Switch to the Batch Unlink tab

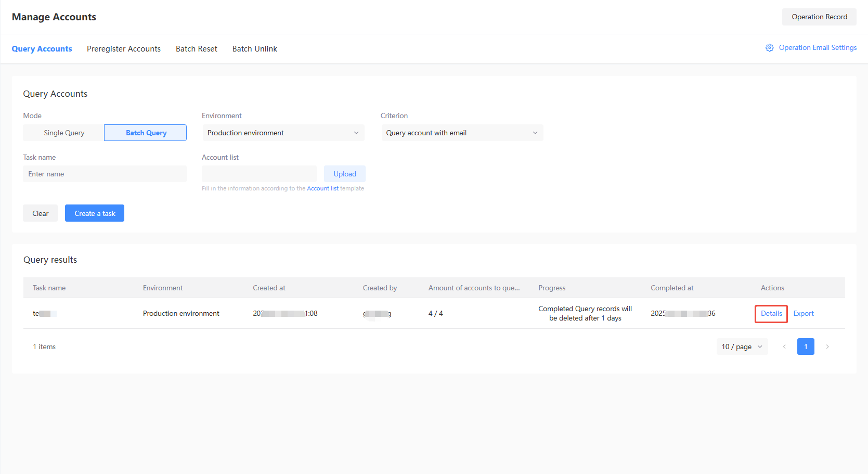(254, 48)
